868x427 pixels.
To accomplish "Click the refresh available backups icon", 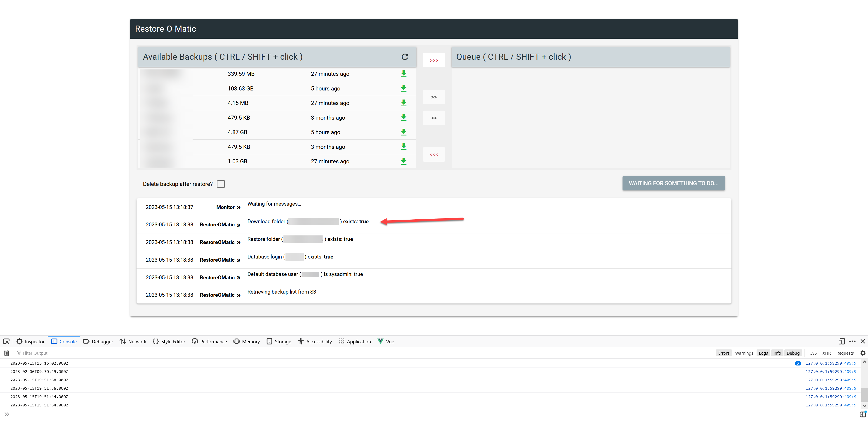I will pos(405,57).
